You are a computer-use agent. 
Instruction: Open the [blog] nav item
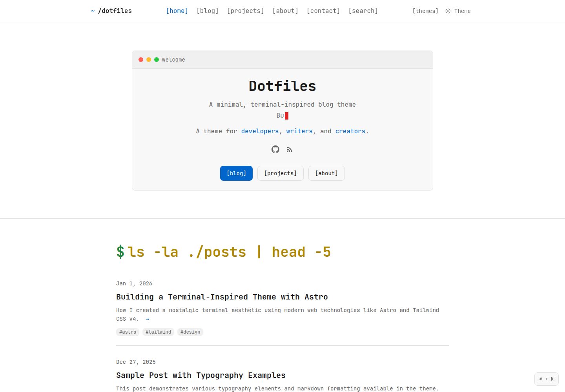[x=208, y=11]
